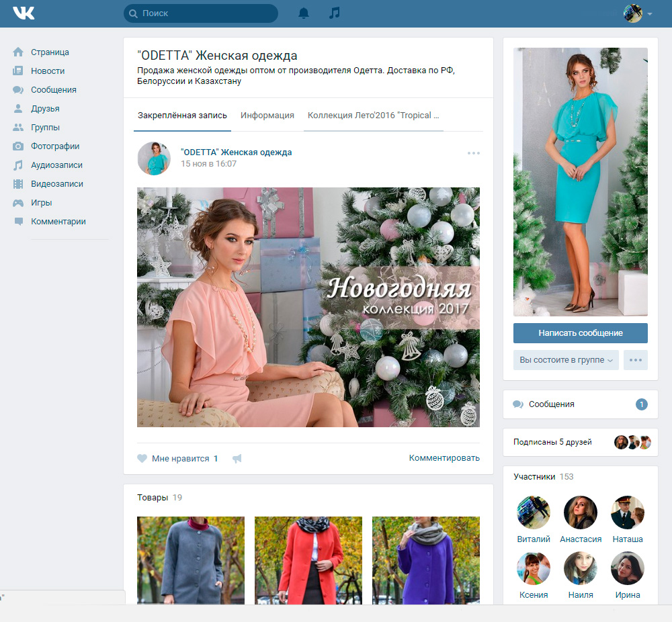Open post timestamp 15 ноя в 16:07
This screenshot has height=622, width=672.
pos(208,164)
